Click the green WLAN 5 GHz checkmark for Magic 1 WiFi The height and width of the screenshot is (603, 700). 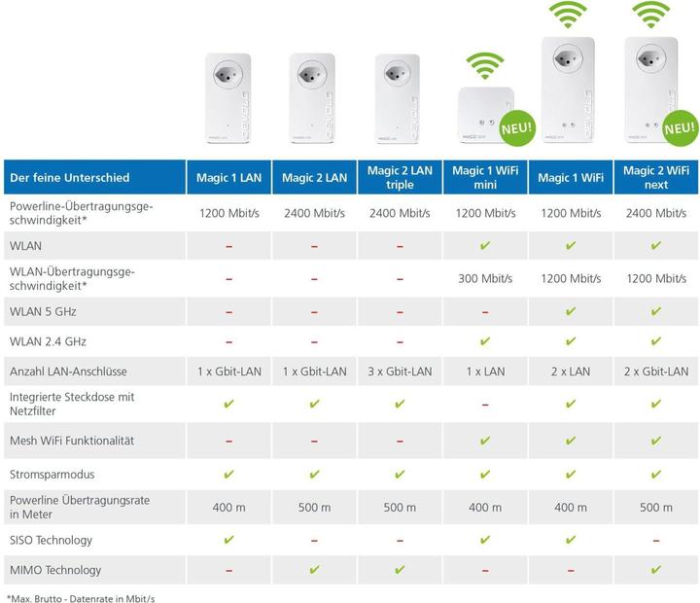click(571, 311)
